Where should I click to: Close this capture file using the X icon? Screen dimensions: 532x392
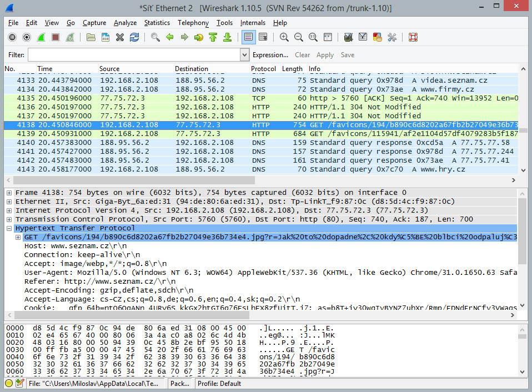pyautogui.click(x=120, y=37)
